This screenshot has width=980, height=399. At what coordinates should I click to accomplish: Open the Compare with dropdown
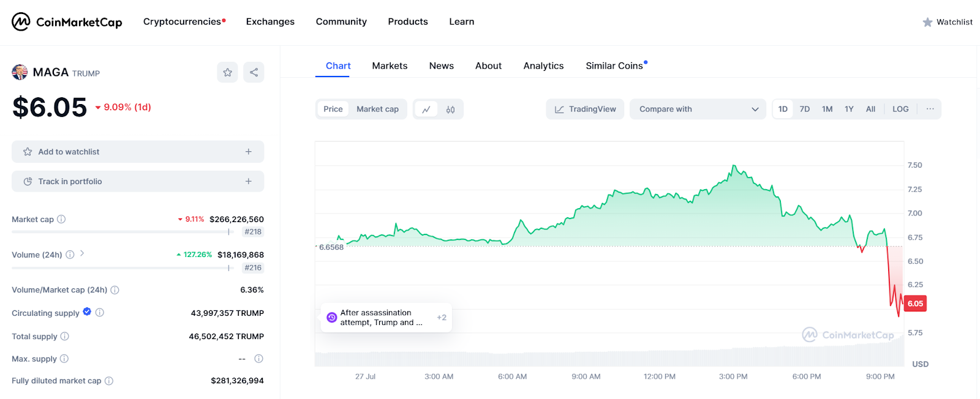(698, 109)
